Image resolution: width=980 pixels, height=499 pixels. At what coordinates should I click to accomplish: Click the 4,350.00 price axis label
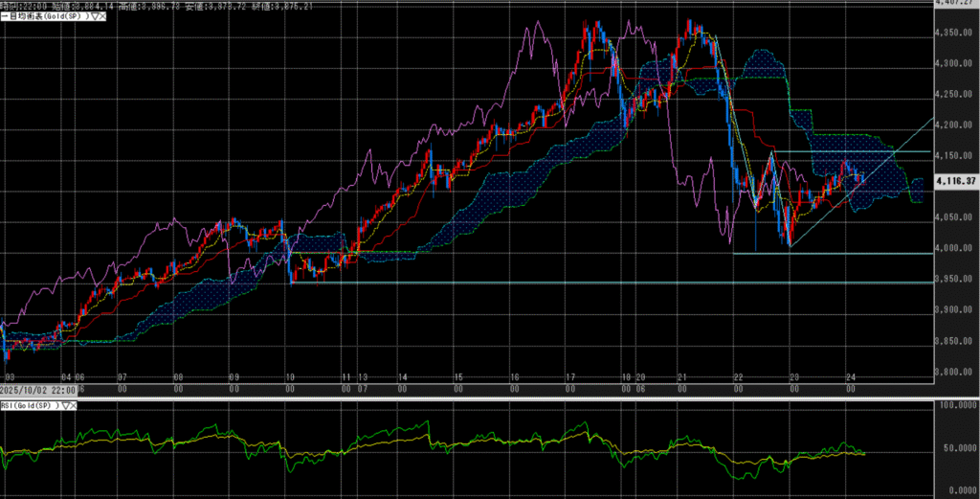[x=954, y=33]
